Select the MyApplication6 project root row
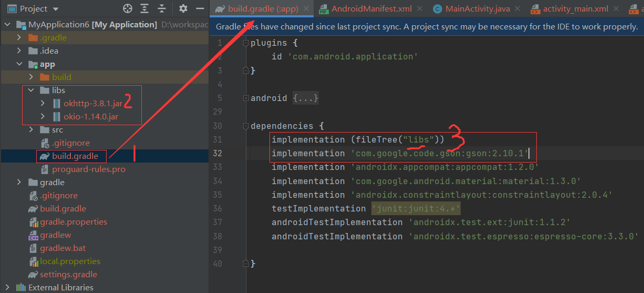The height and width of the screenshot is (293, 644). tap(104, 25)
